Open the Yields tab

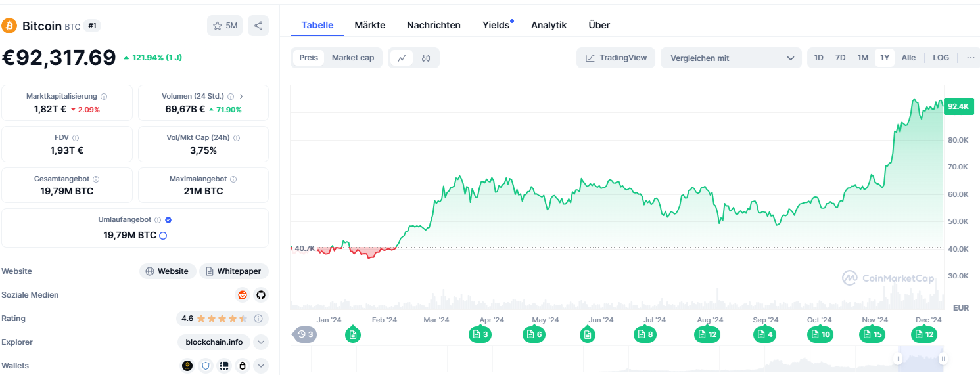click(x=496, y=25)
